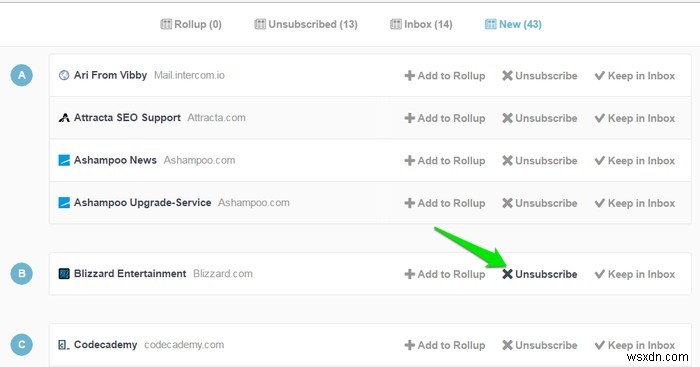Viewport: 700px width, 367px height.
Task: Keep Codecademy in Inbox
Action: coord(634,345)
